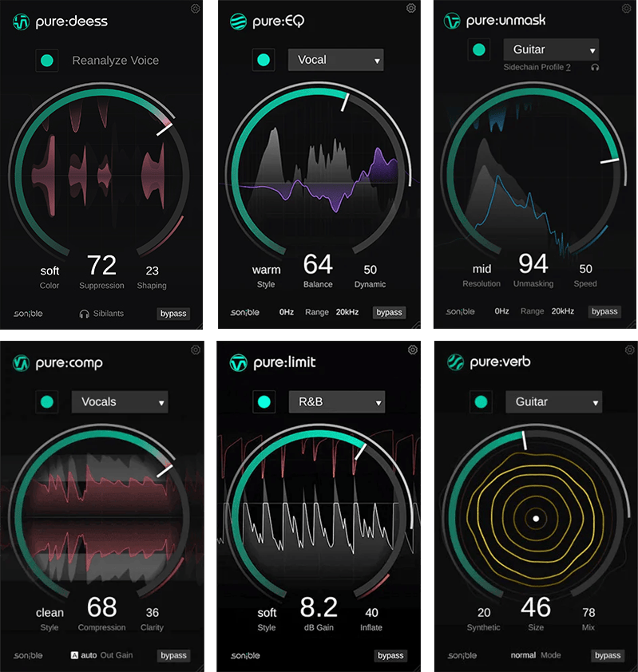Click the pure:unmask logo icon
The height and width of the screenshot is (672, 638).
click(453, 21)
